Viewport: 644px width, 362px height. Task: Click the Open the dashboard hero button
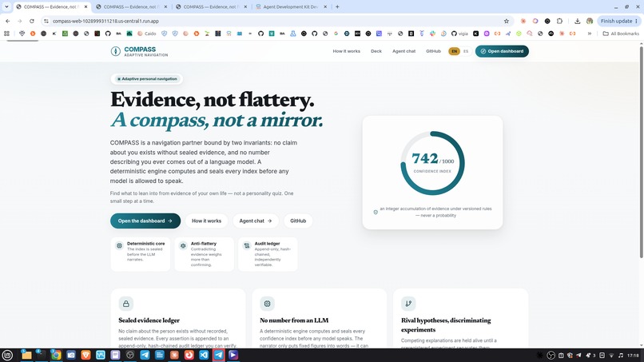(145, 221)
